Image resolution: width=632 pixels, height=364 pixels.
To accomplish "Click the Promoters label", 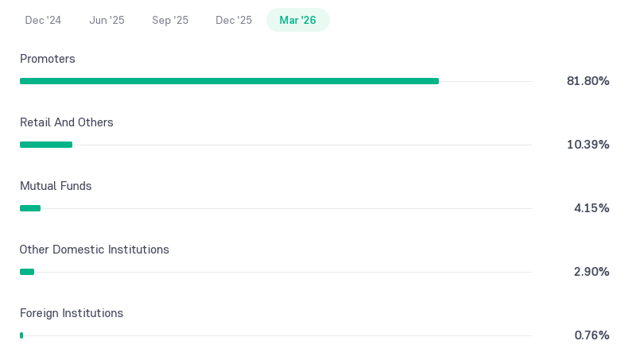I will coord(48,59).
